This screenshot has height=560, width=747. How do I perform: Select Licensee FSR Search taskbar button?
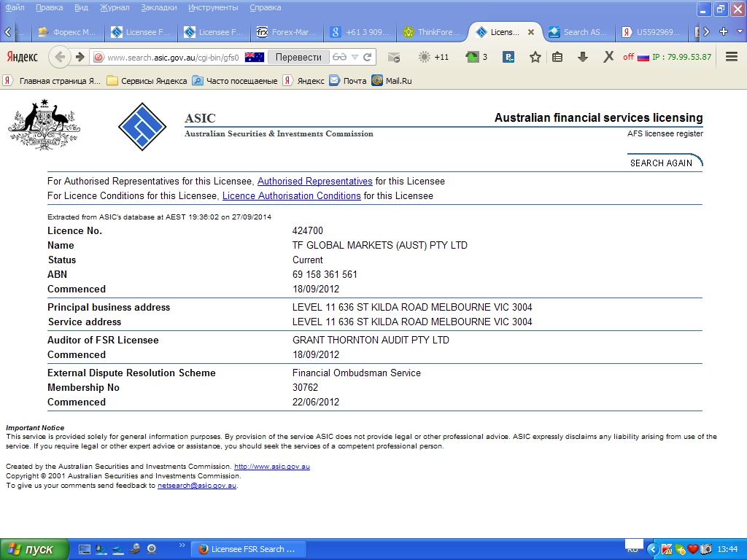pos(248,549)
